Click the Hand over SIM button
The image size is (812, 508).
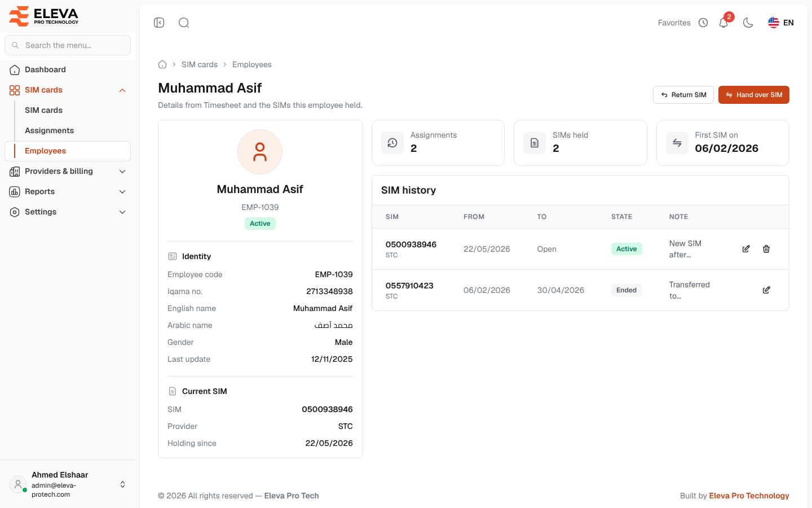[754, 95]
